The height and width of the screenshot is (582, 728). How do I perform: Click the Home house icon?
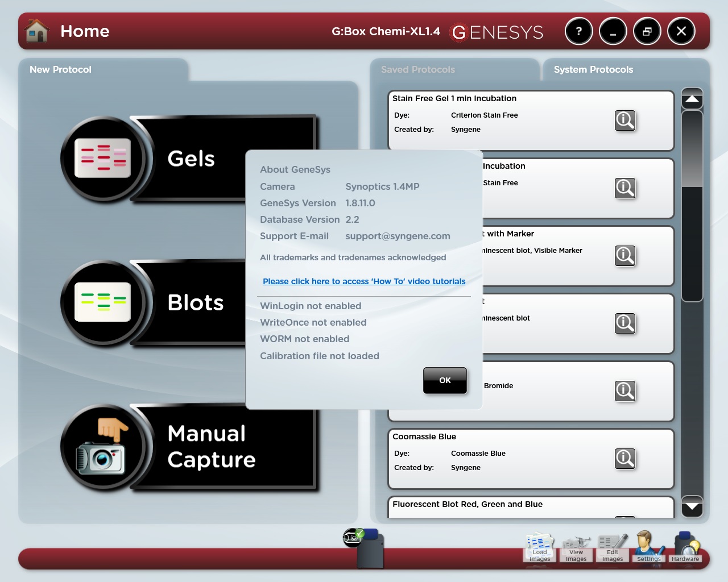click(x=37, y=31)
